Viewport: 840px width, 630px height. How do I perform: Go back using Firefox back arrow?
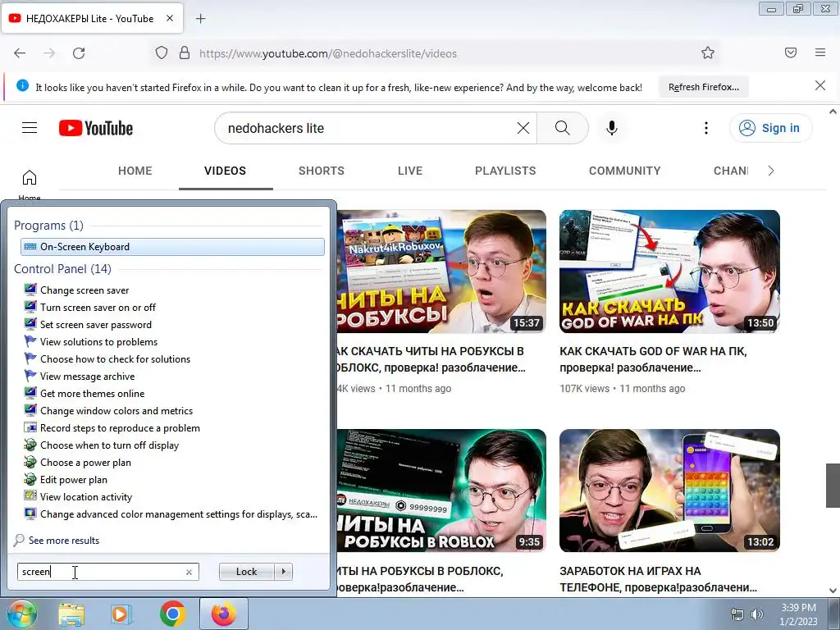click(20, 53)
